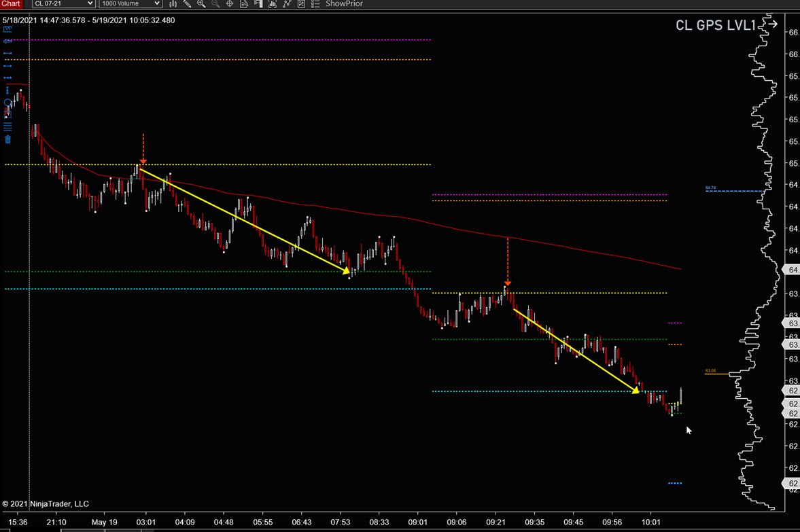Click the 09:56 time axis label
The image size is (800, 532).
[612, 522]
